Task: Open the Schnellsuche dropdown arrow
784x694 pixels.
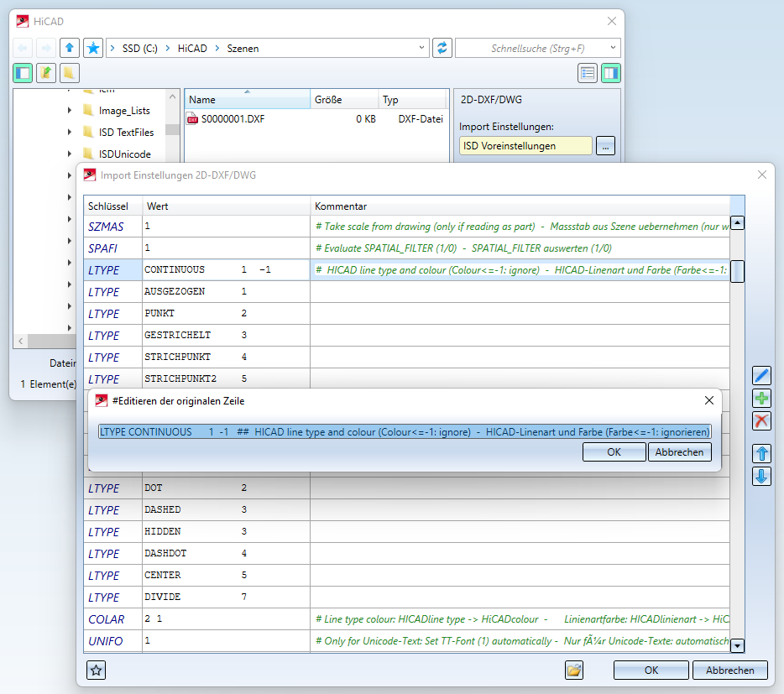Action: tap(613, 48)
